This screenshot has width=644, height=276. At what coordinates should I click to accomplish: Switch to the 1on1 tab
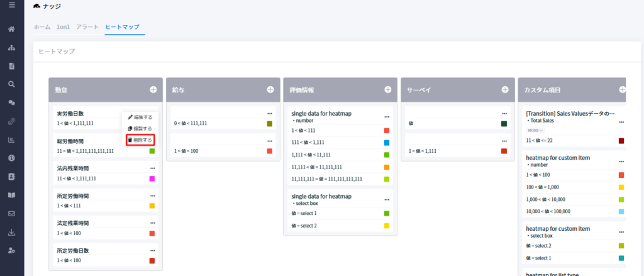(x=64, y=27)
